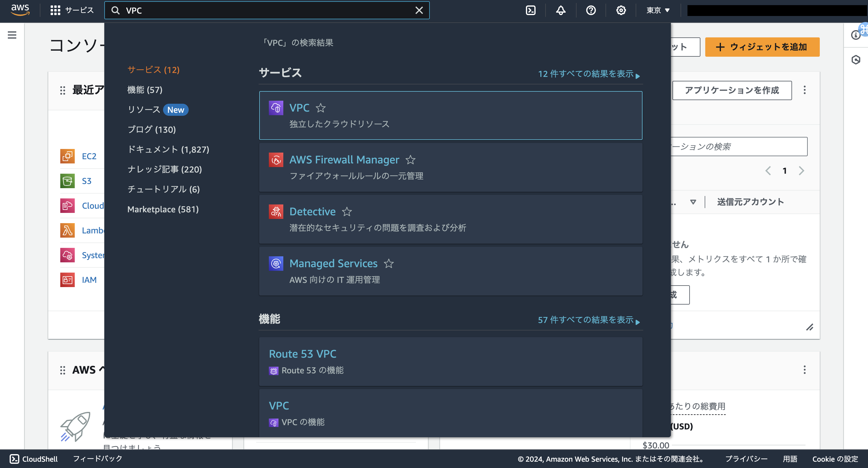Open the hamburger side navigation menu
The width and height of the screenshot is (868, 468).
[12, 35]
